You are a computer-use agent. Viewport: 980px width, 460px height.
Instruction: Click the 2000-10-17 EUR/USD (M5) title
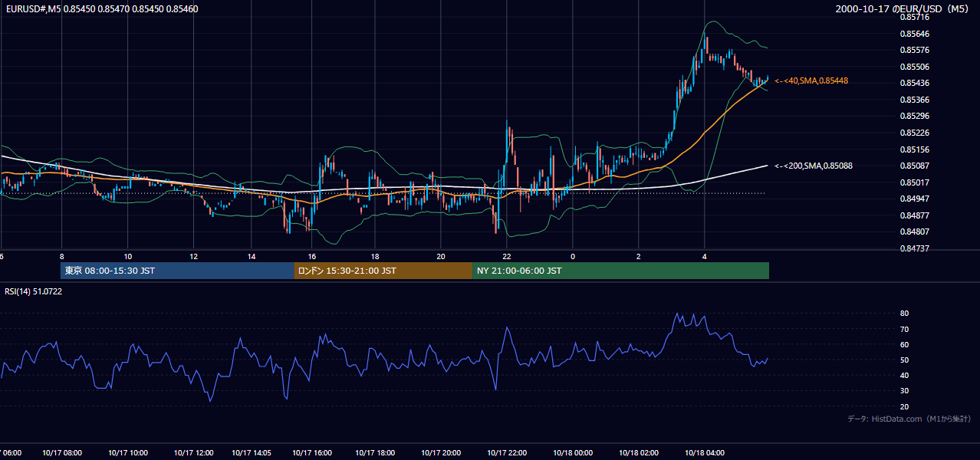point(903,8)
